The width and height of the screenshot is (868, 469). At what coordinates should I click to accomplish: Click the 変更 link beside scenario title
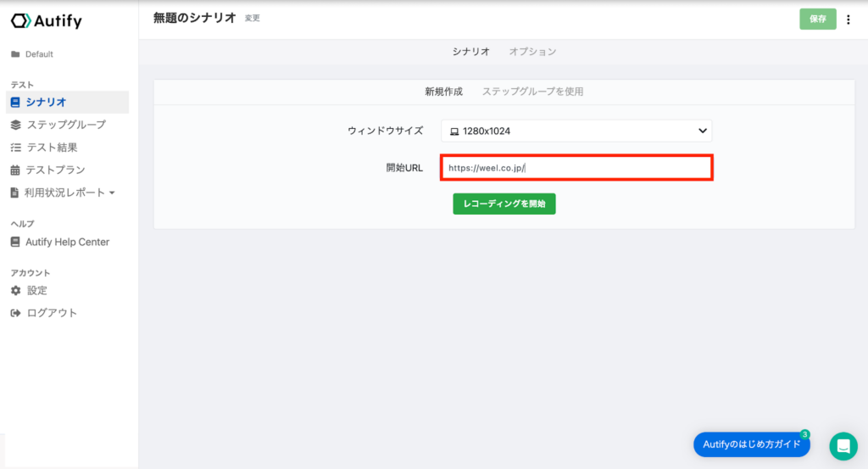pos(253,19)
